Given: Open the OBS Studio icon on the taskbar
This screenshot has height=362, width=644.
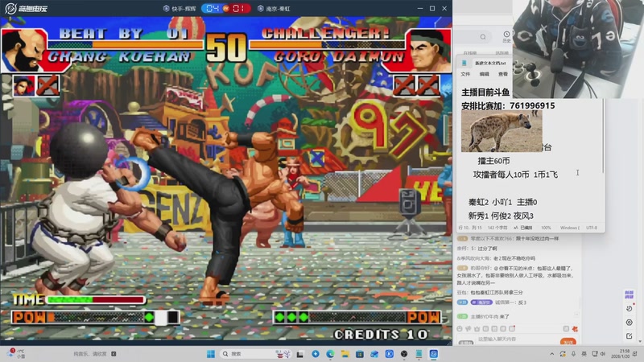Looking at the screenshot, I should 404,354.
